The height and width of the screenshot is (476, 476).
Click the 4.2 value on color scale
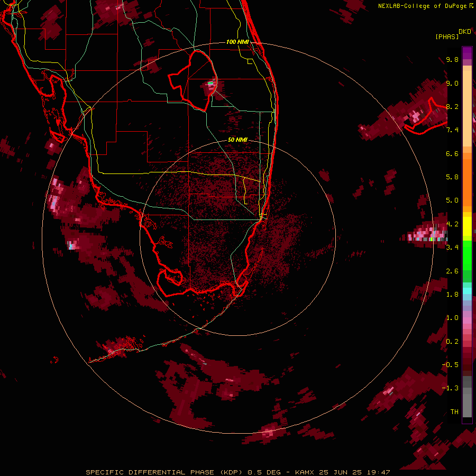pyautogui.click(x=452, y=224)
